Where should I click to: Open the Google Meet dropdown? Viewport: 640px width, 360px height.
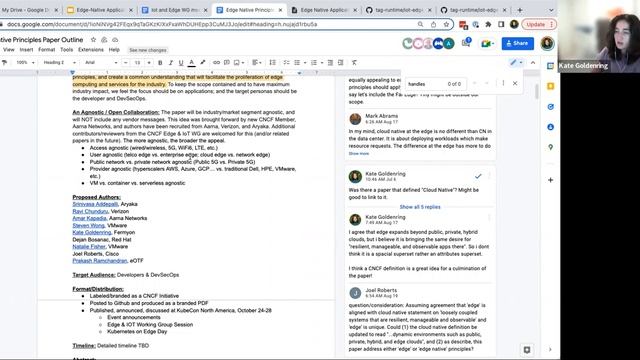487,43
